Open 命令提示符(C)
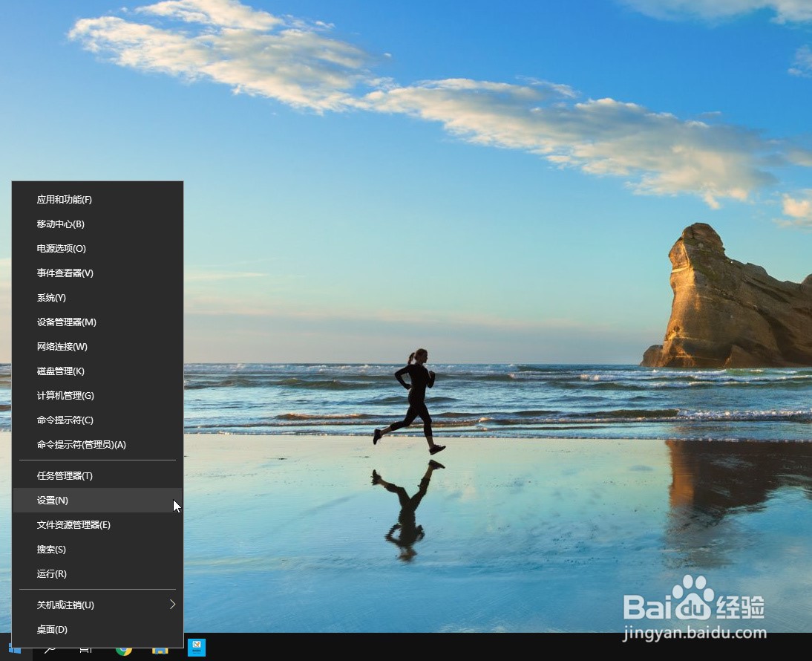812x661 pixels. pos(97,420)
